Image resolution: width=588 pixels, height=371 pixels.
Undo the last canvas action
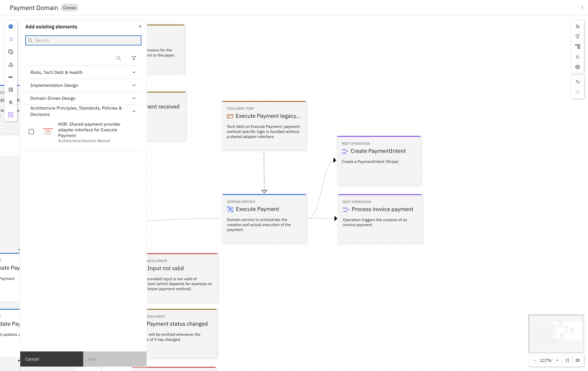coord(578,82)
